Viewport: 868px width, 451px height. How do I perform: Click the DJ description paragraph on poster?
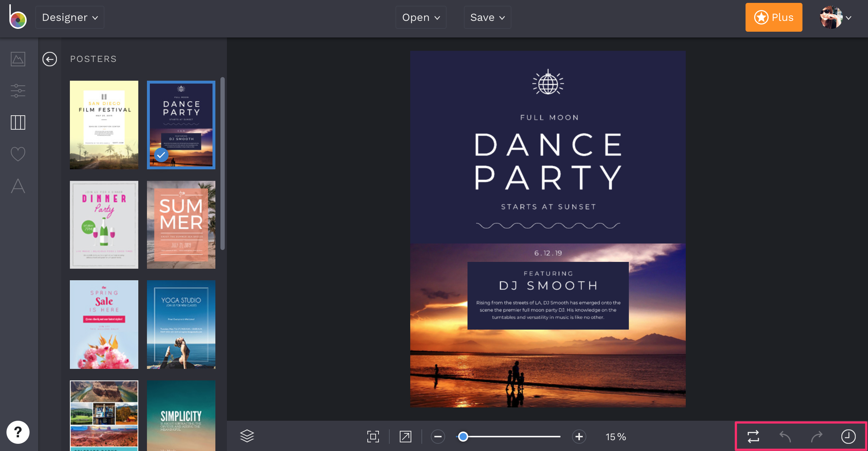548,310
